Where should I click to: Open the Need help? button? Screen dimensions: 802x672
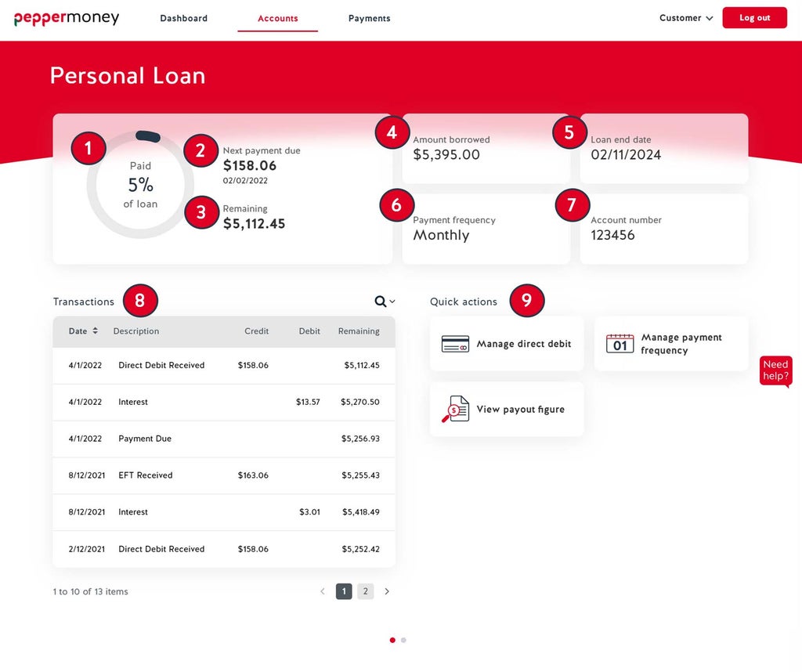click(x=775, y=370)
